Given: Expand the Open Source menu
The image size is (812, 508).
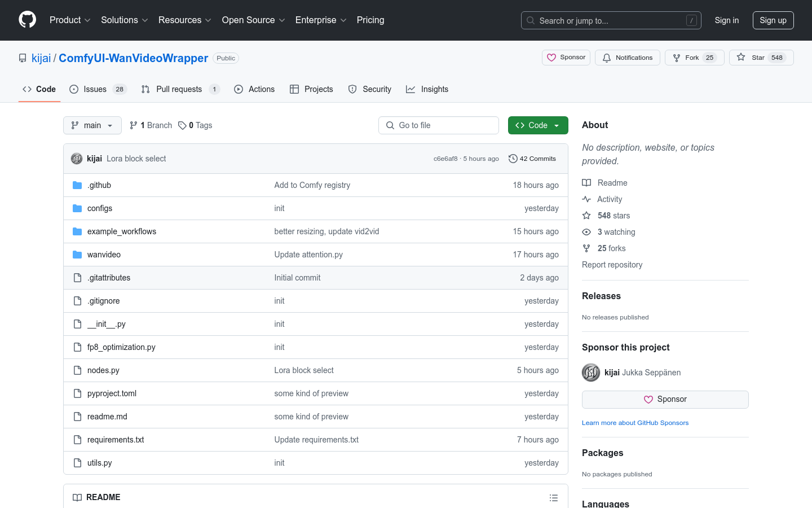Looking at the screenshot, I should [x=254, y=20].
